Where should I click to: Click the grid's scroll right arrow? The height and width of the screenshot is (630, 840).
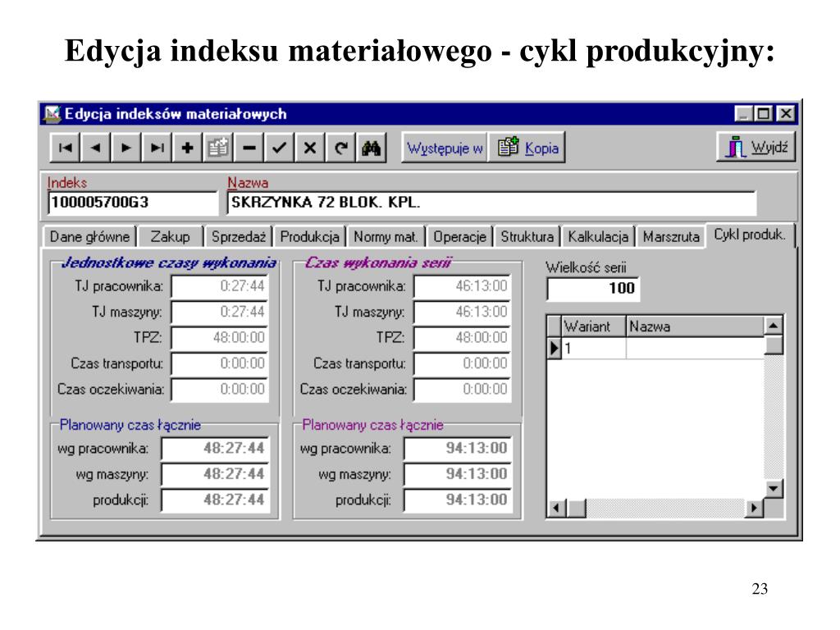coord(755,508)
